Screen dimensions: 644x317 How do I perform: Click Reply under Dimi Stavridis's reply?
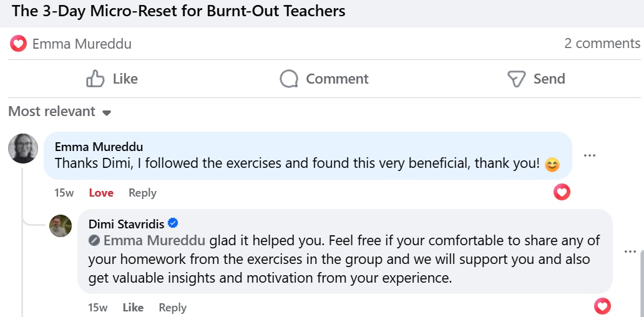172,308
